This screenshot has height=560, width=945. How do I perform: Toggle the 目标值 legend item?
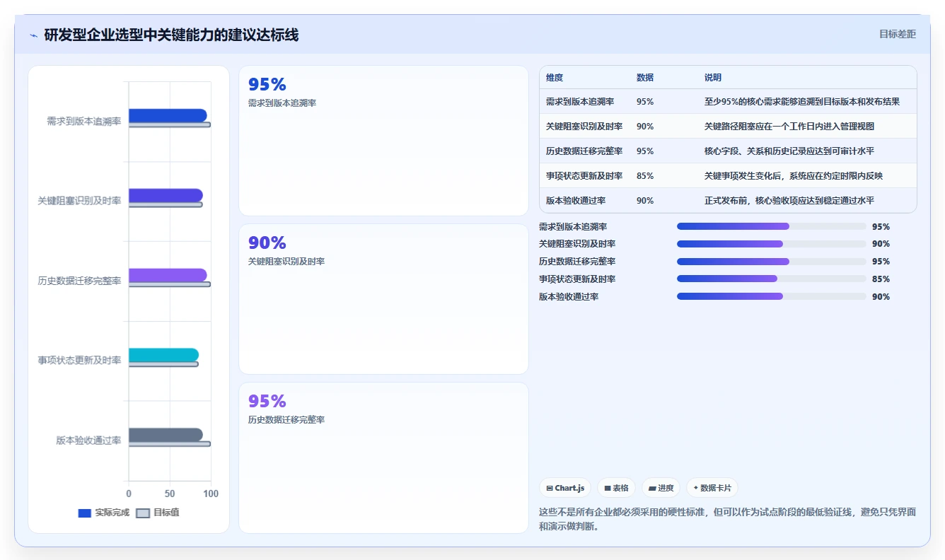158,513
